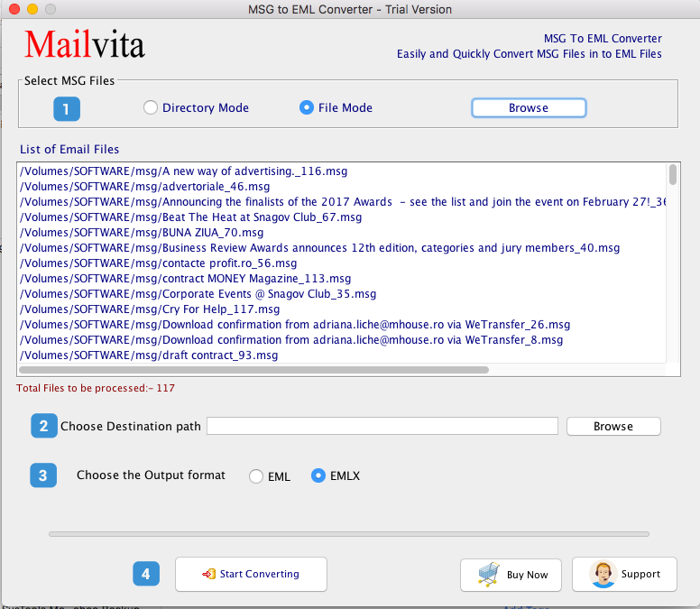The height and width of the screenshot is (609, 700).
Task: Click 'Choose Destination path' label
Action: 131,427
